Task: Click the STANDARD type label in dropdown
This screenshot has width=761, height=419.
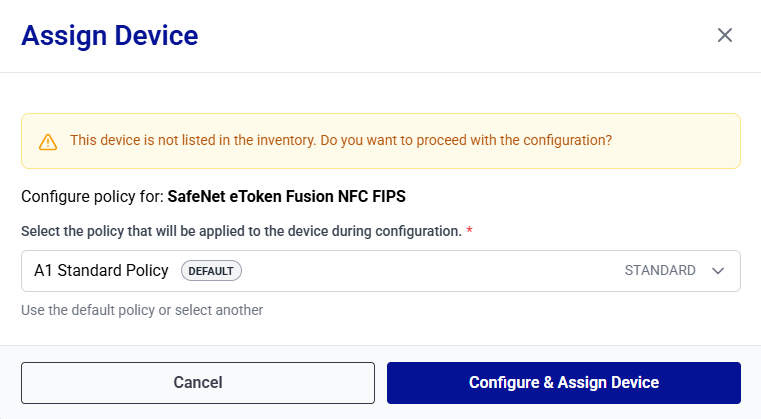Action: pos(660,271)
